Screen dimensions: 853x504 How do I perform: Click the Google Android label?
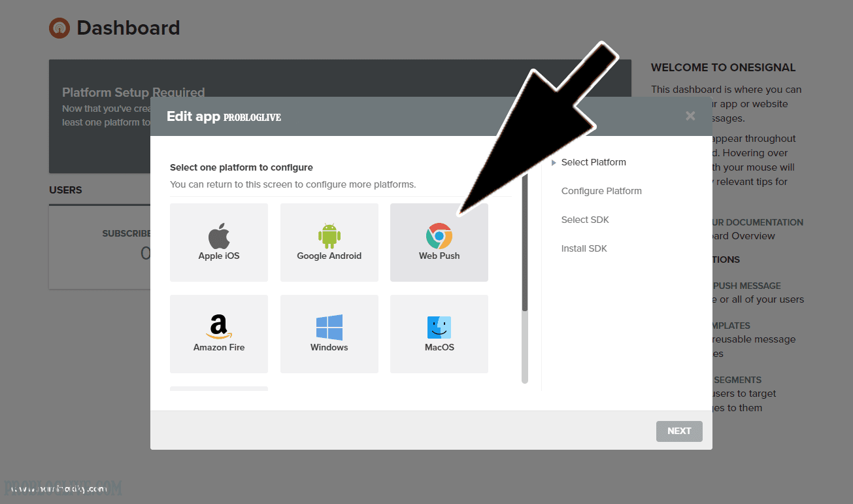pyautogui.click(x=329, y=256)
